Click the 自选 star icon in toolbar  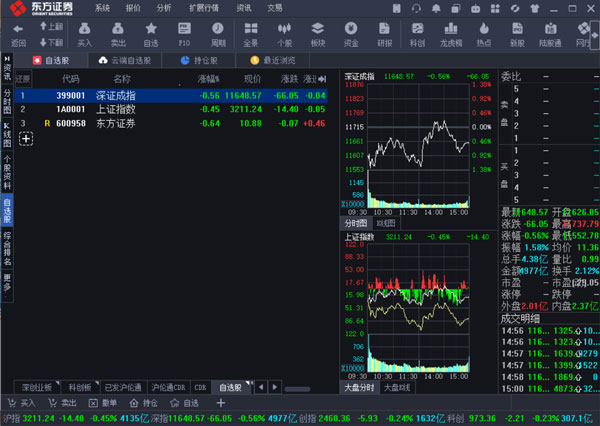click(x=151, y=29)
